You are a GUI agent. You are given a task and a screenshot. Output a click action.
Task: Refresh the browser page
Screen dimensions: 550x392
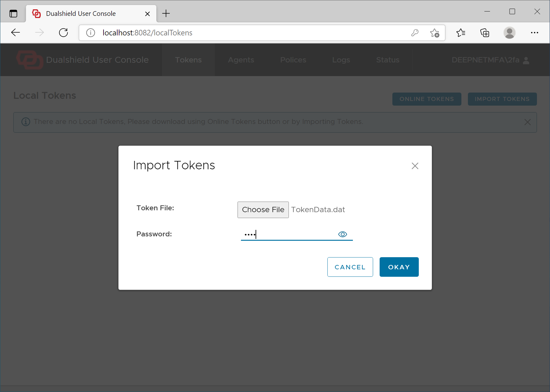pyautogui.click(x=63, y=33)
